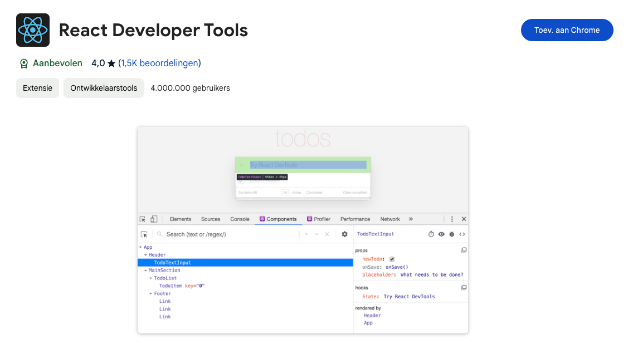Click the Try React DevTools input in todos app

(x=308, y=165)
